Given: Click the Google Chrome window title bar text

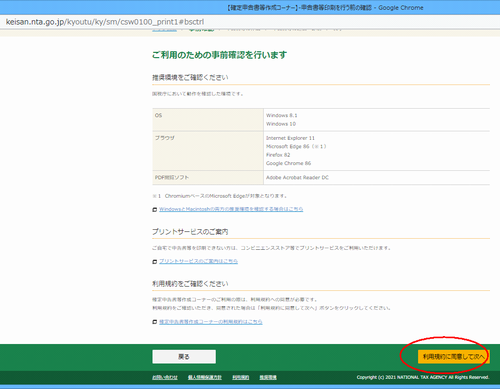Looking at the screenshot, I should (325, 8).
